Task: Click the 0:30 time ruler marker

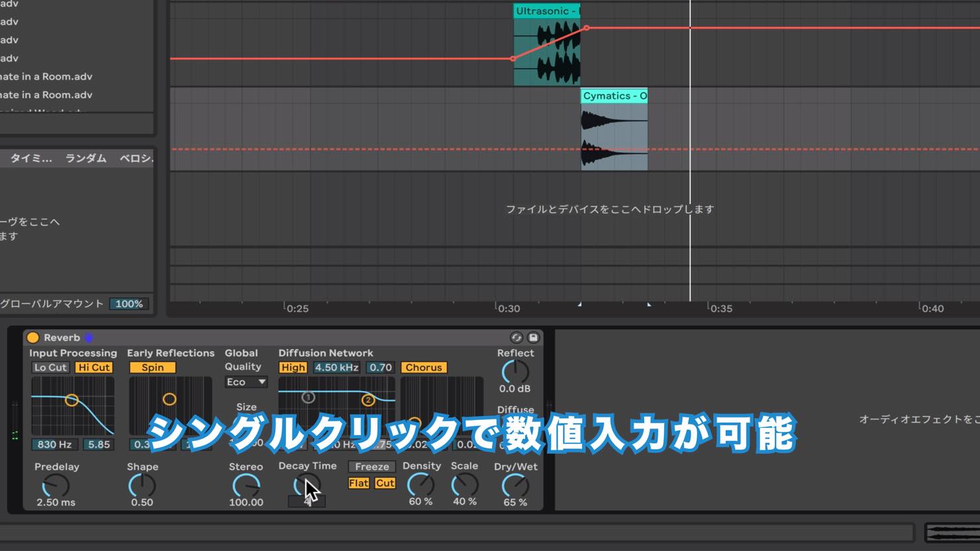Action: click(x=509, y=309)
